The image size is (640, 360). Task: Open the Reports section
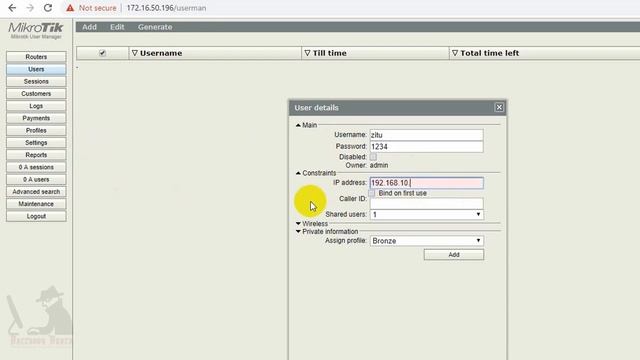(36, 155)
